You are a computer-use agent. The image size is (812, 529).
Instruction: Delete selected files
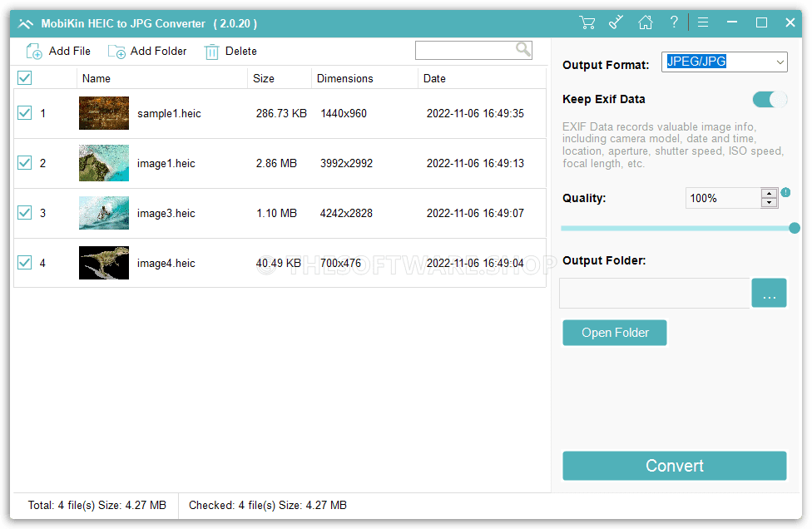point(230,52)
